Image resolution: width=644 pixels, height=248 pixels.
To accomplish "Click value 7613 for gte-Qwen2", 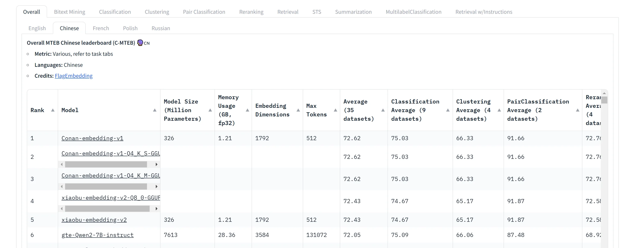I will 171,235.
